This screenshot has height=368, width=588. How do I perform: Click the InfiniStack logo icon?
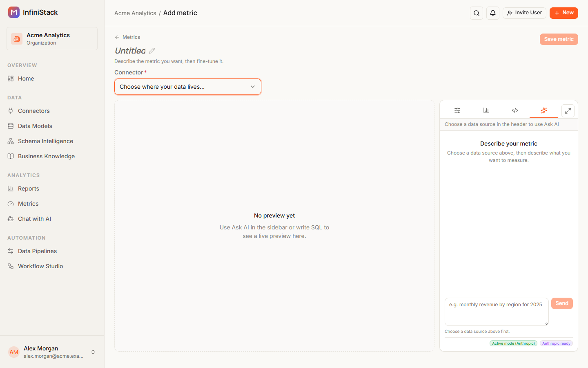pyautogui.click(x=14, y=12)
